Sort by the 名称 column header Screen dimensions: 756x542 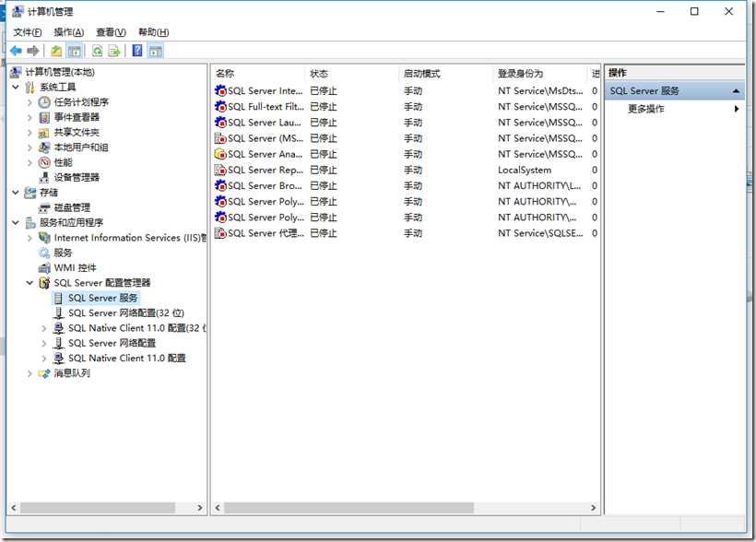point(258,74)
